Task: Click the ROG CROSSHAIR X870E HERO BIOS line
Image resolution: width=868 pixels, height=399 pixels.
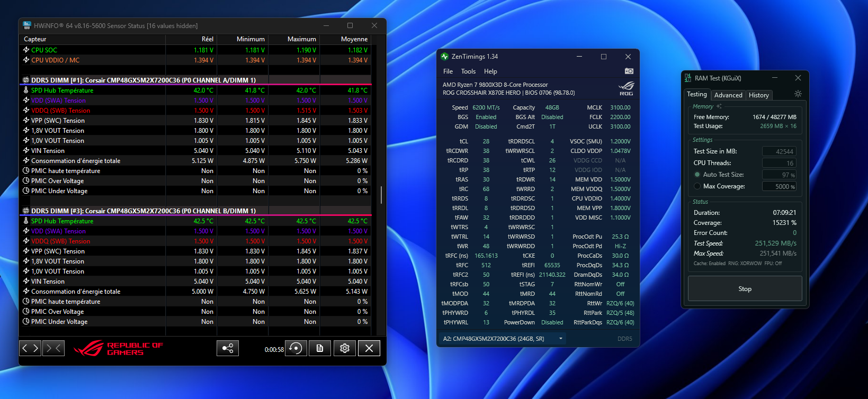Action: coord(509,93)
